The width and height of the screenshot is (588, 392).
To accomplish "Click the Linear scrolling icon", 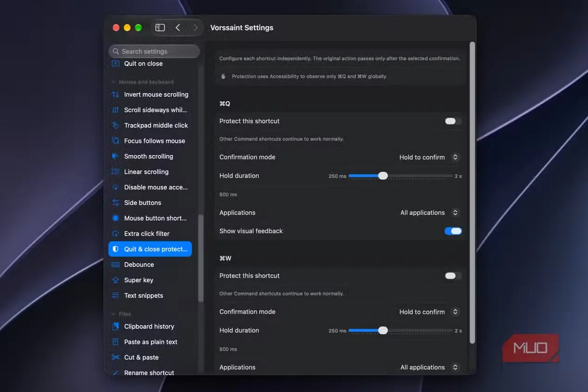I will (116, 172).
